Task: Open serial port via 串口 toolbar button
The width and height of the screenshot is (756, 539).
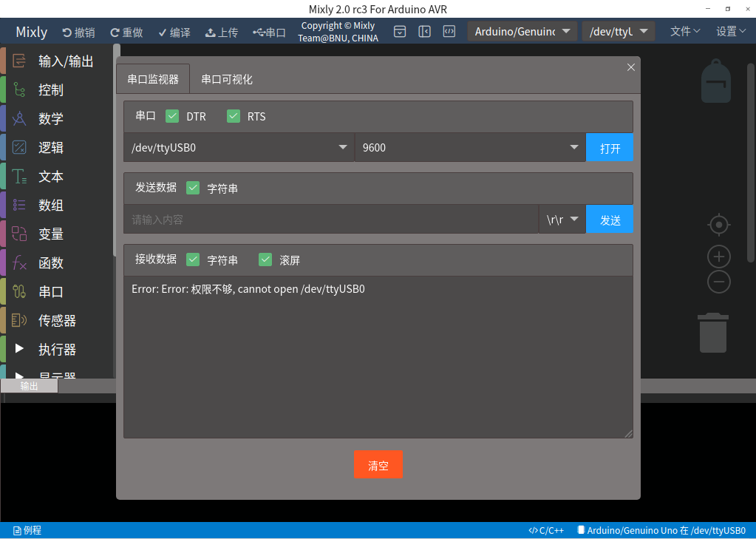Action: click(270, 33)
